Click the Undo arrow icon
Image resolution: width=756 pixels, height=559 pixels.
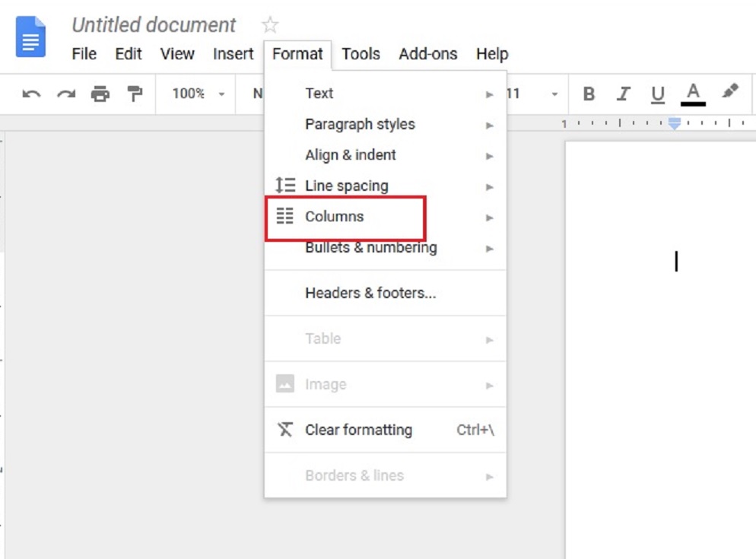[x=31, y=94]
